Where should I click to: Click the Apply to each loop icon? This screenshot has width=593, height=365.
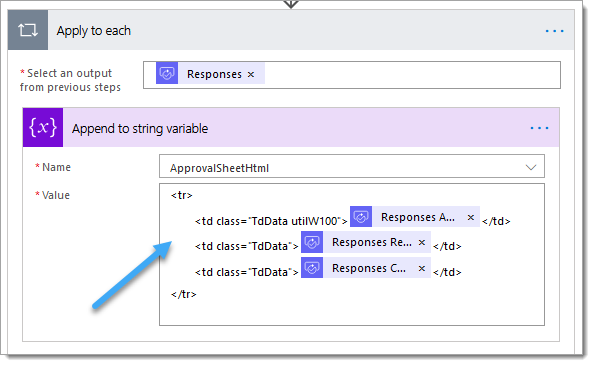pos(28,30)
